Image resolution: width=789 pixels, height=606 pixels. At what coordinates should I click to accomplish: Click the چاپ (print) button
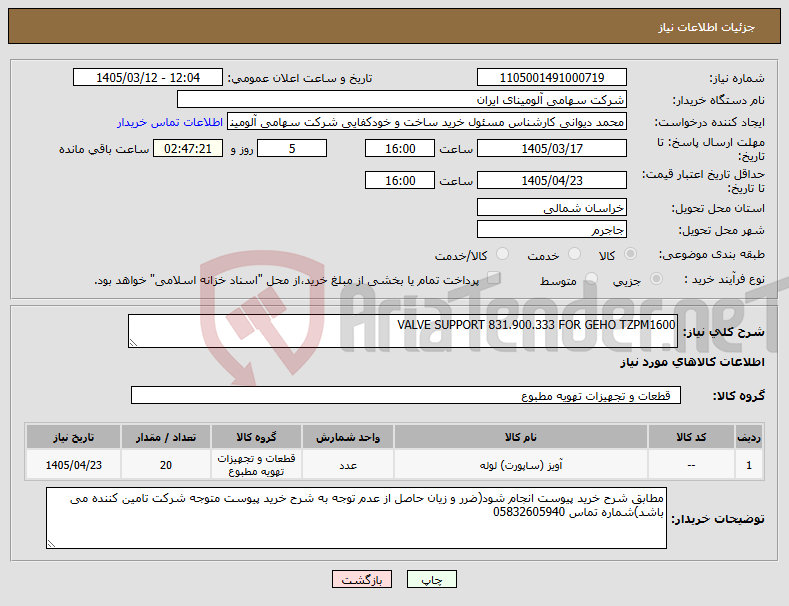tap(432, 579)
